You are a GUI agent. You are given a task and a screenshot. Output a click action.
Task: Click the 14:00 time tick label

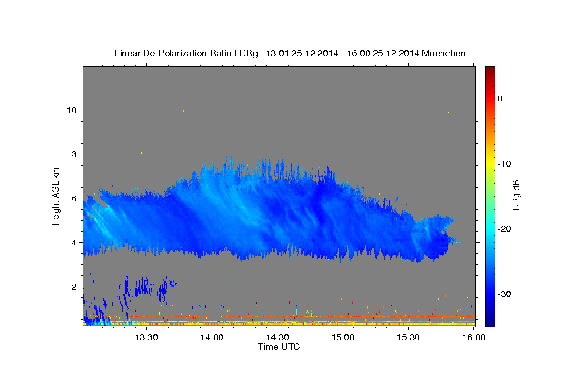click(x=212, y=338)
